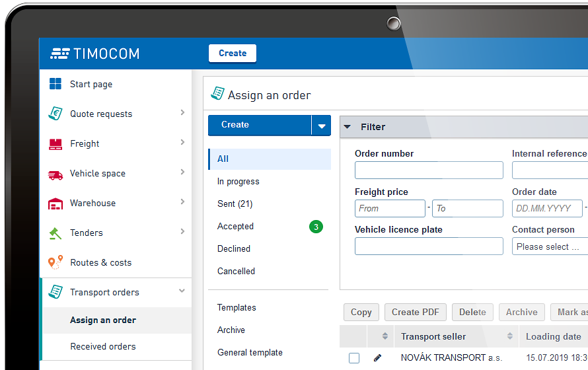Click the red Freight pallet icon
The width and height of the screenshot is (588, 370).
click(55, 144)
